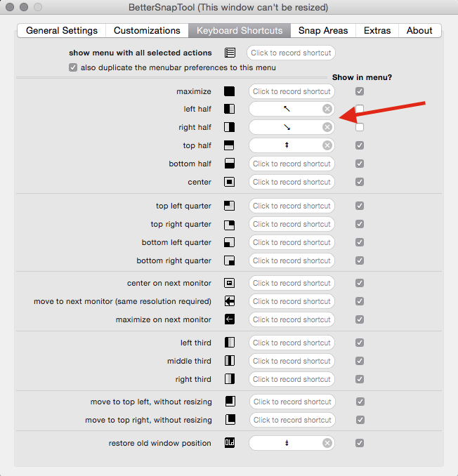
Task: Switch to the General Settings tab
Action: click(62, 31)
